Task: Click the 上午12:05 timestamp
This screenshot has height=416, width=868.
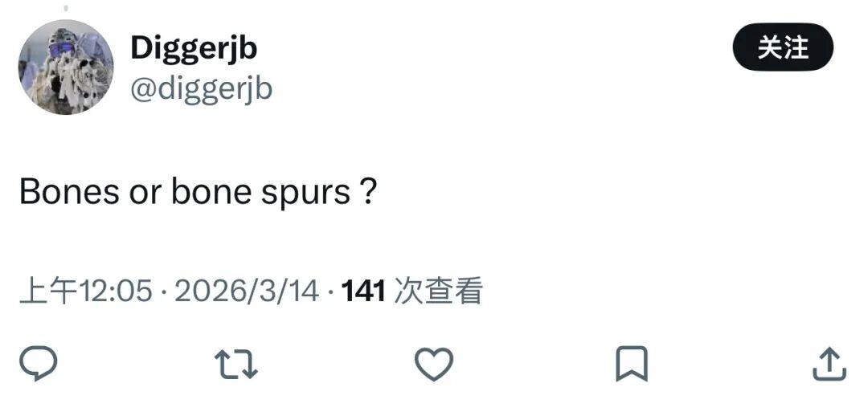Action: pyautogui.click(x=86, y=291)
